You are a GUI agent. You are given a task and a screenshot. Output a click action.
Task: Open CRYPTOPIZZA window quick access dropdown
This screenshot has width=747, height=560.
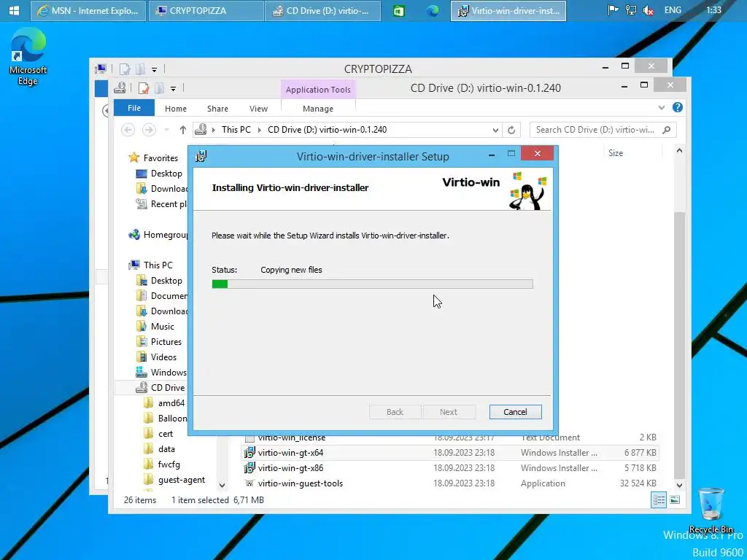pos(154,69)
